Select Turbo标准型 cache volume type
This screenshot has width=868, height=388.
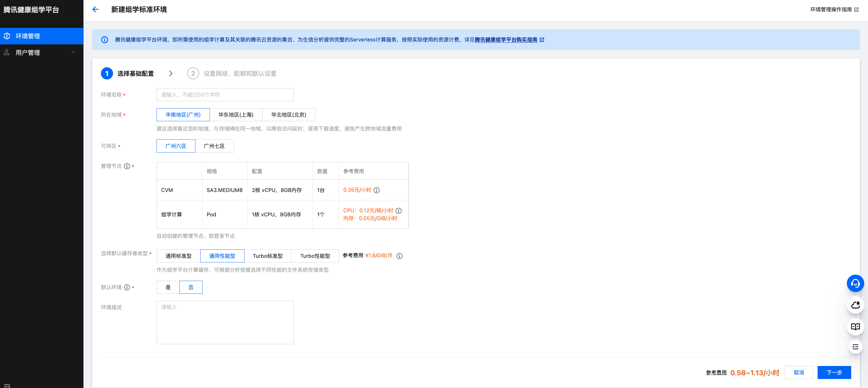[268, 256]
